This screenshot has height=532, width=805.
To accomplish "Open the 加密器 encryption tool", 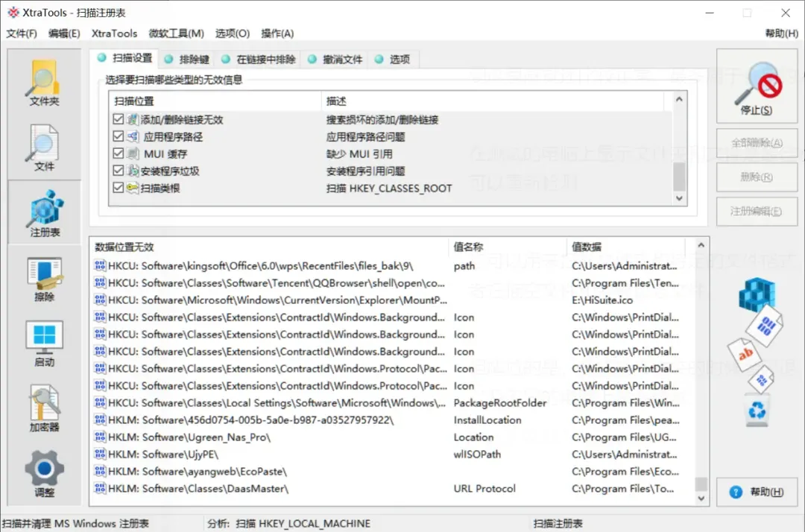I will [x=44, y=409].
